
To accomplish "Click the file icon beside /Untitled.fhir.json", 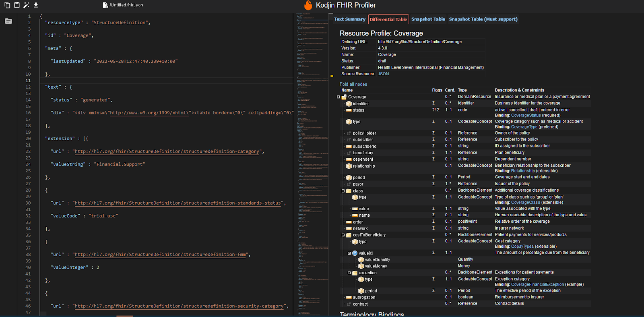I will coord(105,5).
